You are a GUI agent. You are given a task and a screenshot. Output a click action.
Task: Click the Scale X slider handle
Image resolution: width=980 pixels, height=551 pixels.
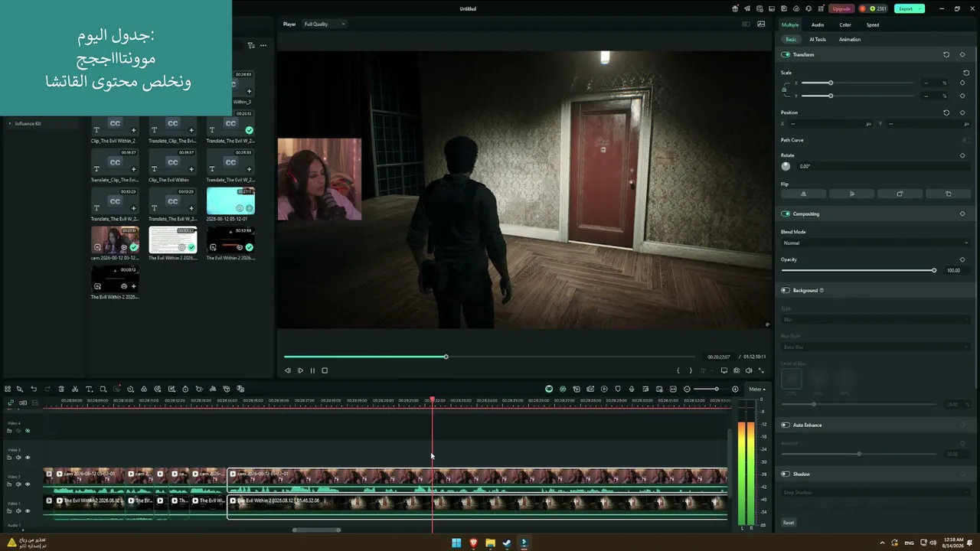(x=831, y=83)
